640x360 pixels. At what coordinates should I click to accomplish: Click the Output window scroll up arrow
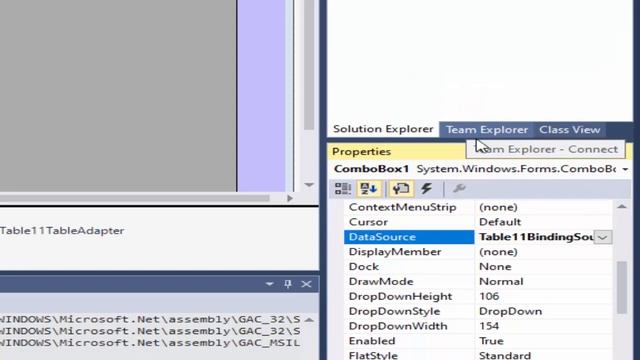309,320
